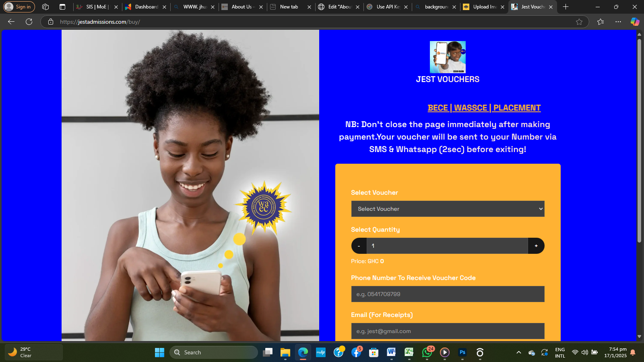
Task: Open the media player taskbar icon
Action: (445, 352)
